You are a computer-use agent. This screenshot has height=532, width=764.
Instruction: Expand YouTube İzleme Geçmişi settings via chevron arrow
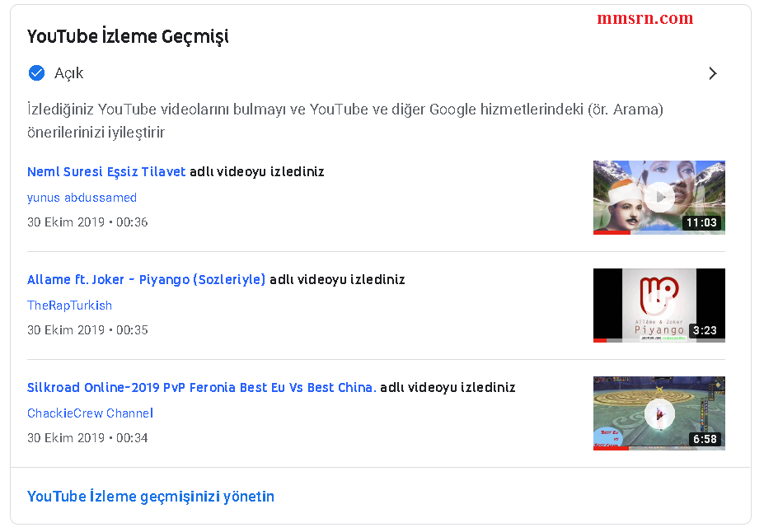tap(713, 73)
